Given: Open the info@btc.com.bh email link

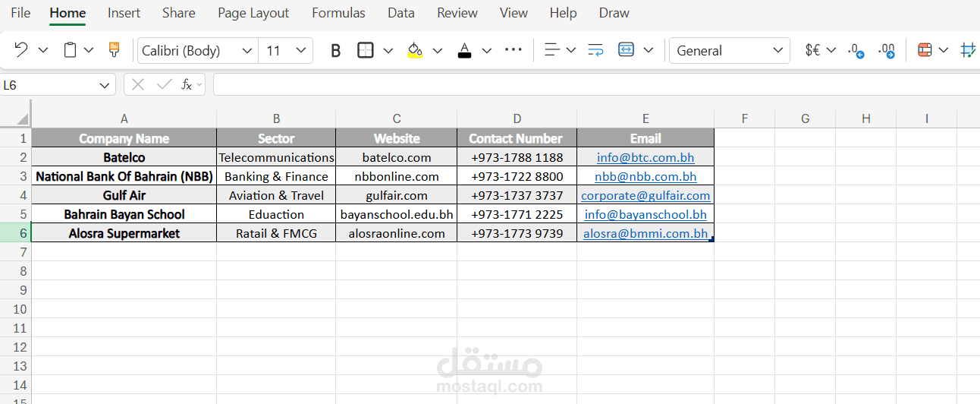Looking at the screenshot, I should click(645, 158).
